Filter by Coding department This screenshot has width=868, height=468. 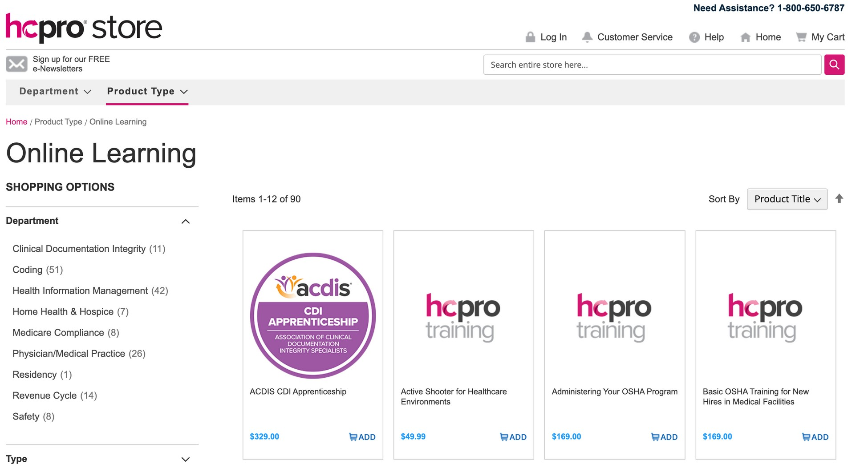coord(28,270)
